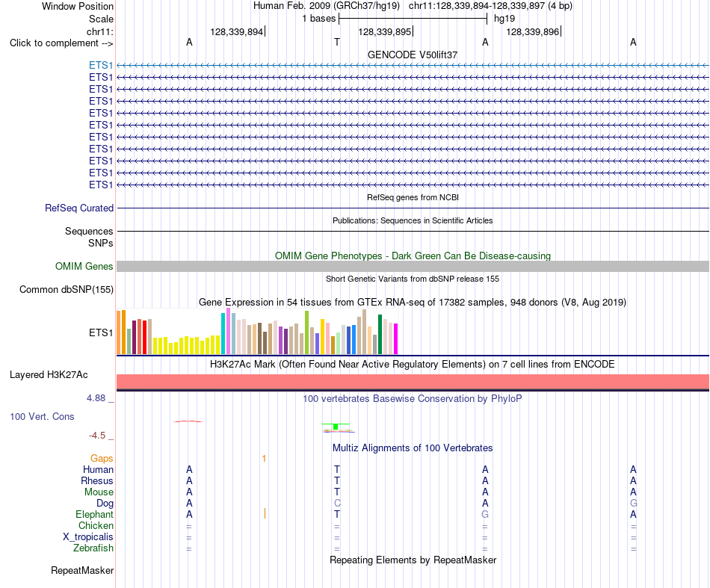Click the "SNPs" track label
The width and height of the screenshot is (710, 588).
[101, 243]
